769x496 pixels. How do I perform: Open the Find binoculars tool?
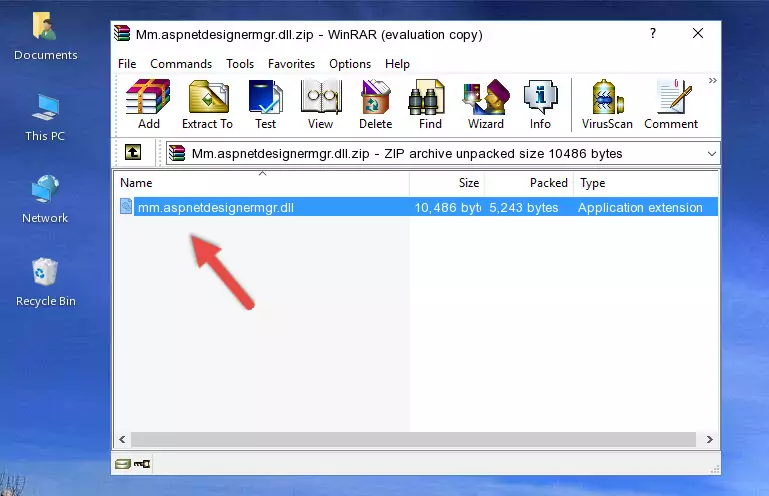coord(430,104)
